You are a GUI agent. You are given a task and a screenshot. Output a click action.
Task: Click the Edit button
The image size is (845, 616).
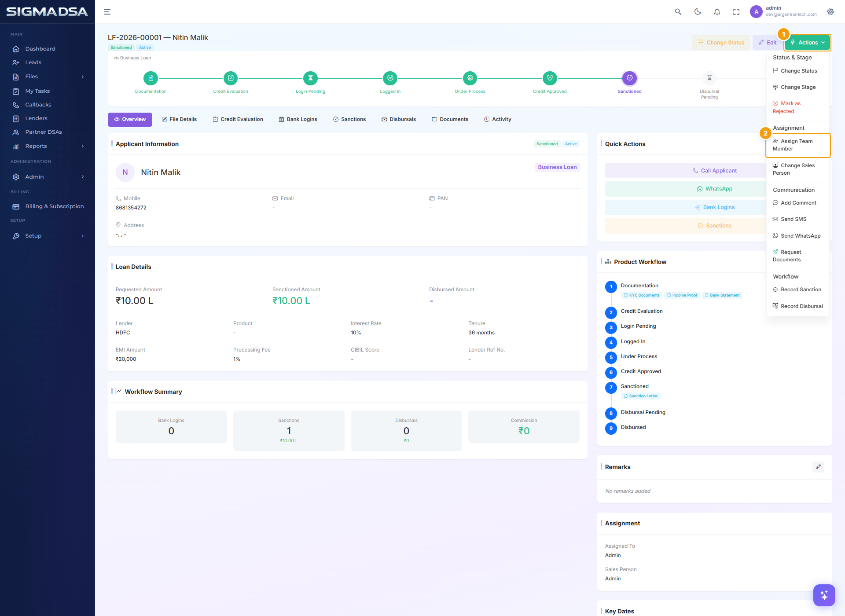coord(767,43)
